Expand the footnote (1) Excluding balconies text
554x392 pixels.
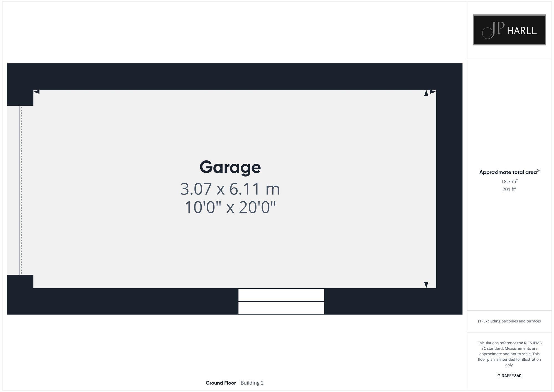(510, 321)
